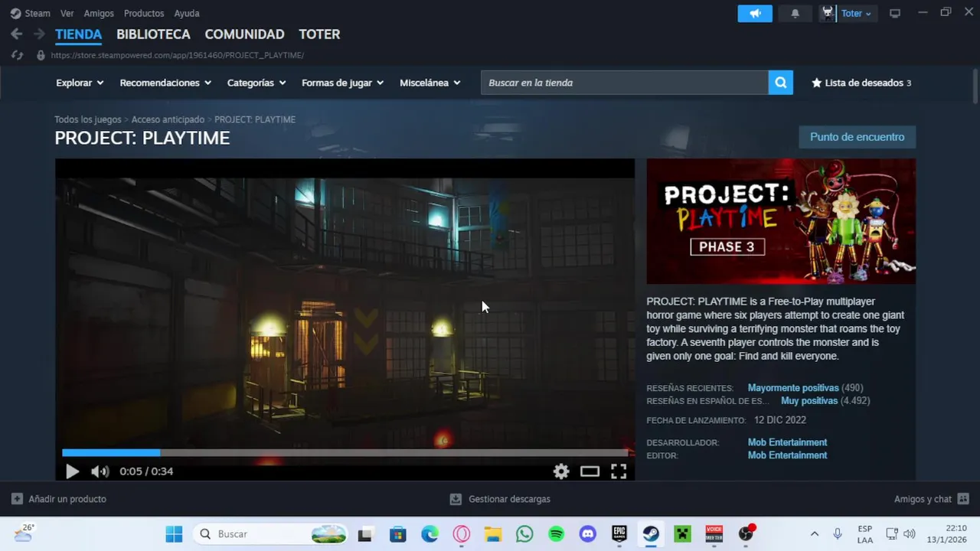Click the video progress bar
This screenshot has width=980, height=551.
345,453
